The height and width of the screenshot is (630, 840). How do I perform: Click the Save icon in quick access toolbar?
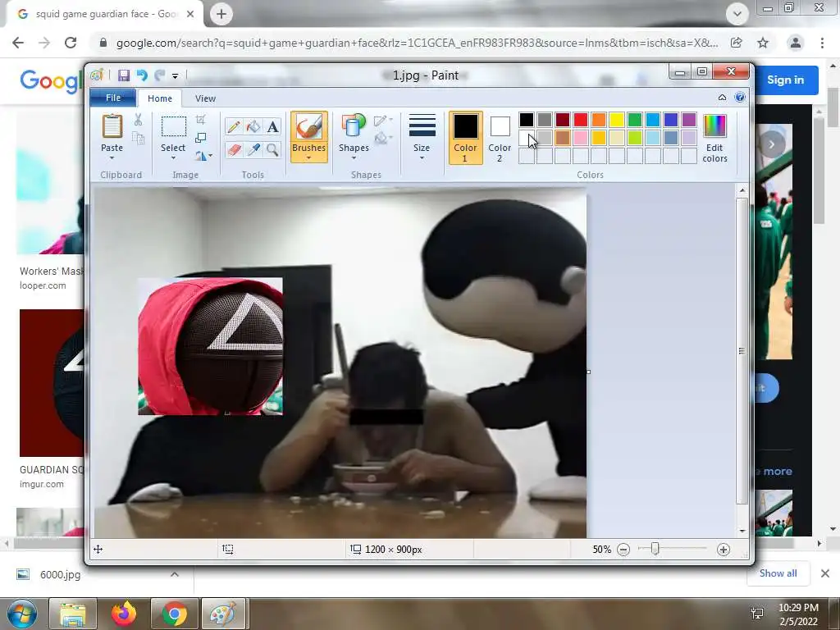[x=124, y=75]
